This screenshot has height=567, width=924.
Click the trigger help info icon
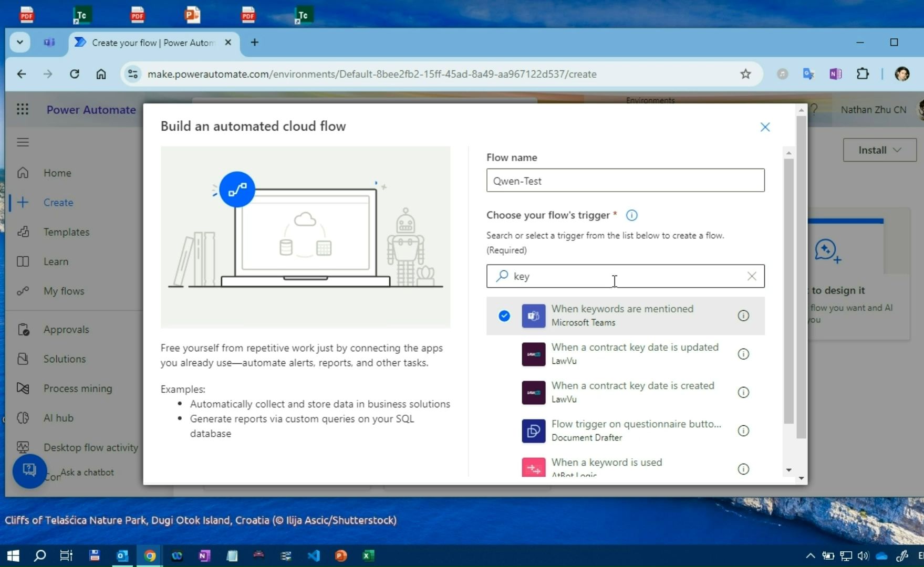click(631, 215)
